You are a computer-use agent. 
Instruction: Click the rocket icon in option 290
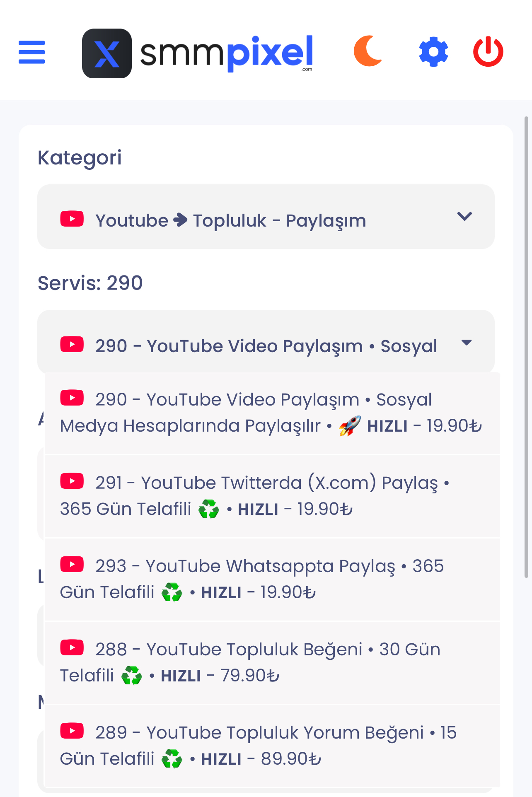(350, 426)
